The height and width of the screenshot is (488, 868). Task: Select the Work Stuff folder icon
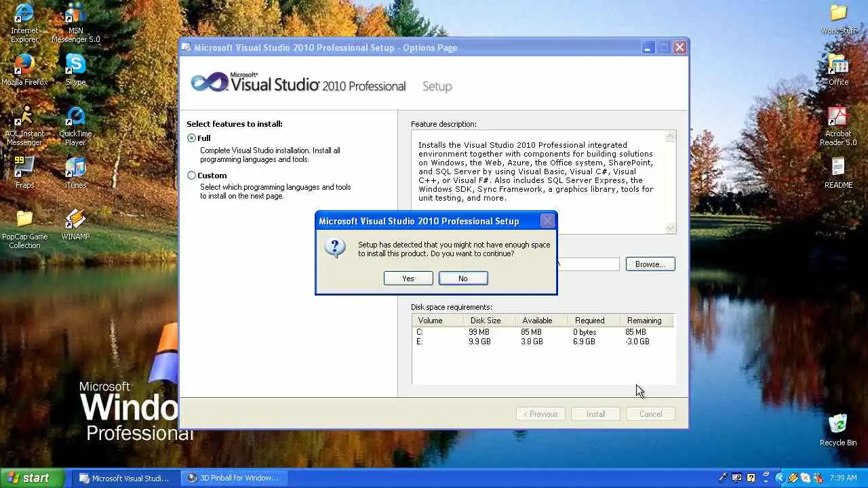[x=838, y=18]
